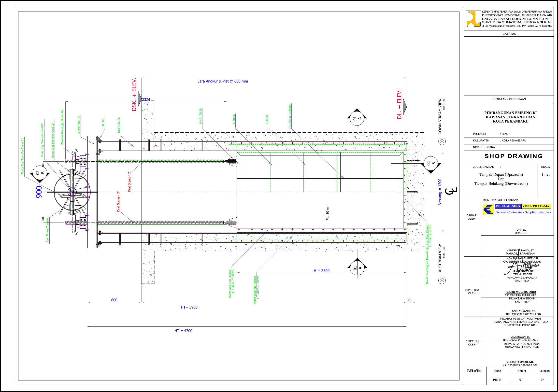Select 'Roda Gigi Transfer Kecil 01' label
This screenshot has height=392, width=558.
[42, 140]
